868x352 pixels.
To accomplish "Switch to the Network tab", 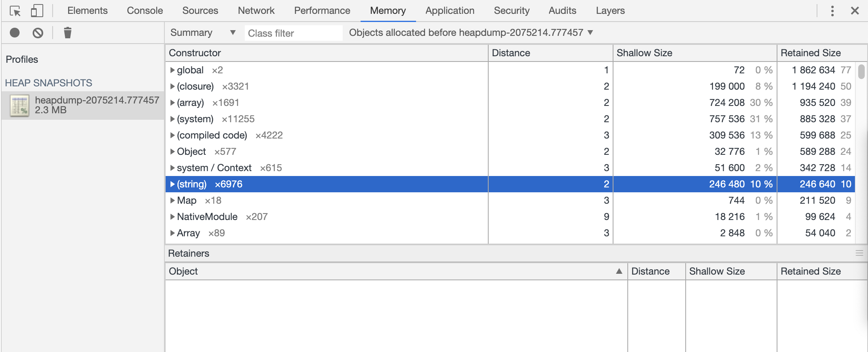I will point(256,11).
